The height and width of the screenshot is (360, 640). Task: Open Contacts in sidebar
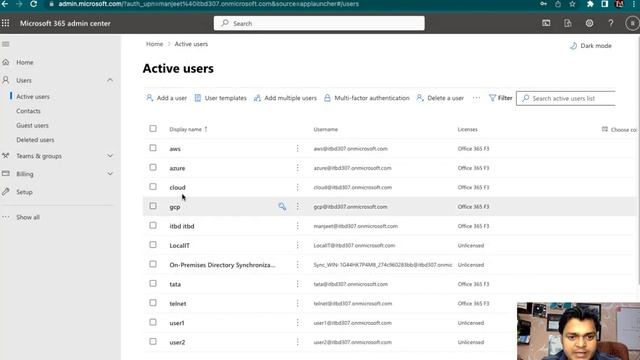click(28, 111)
